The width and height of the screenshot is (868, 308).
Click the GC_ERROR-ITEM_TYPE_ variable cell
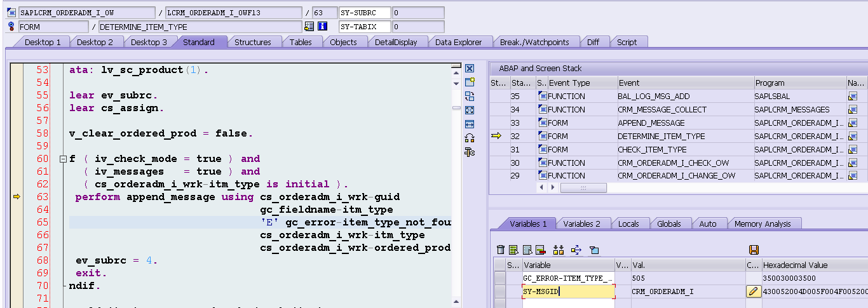(568, 278)
